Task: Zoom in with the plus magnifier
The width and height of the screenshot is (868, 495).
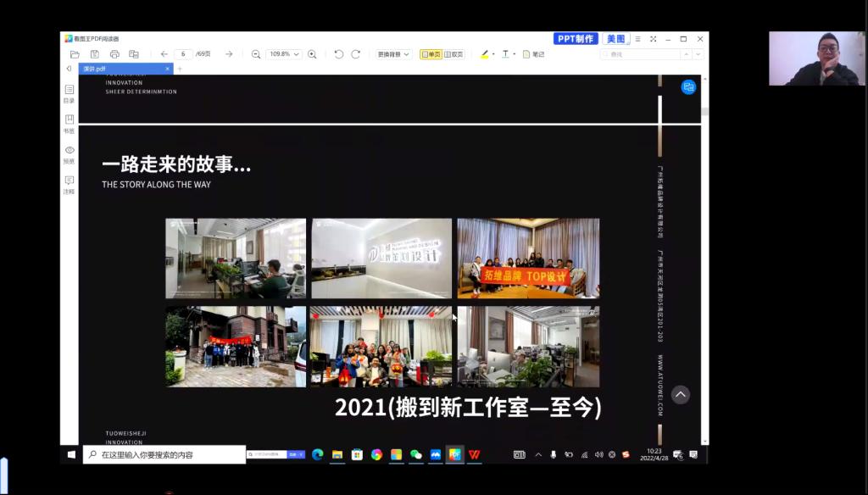Action: pyautogui.click(x=312, y=54)
